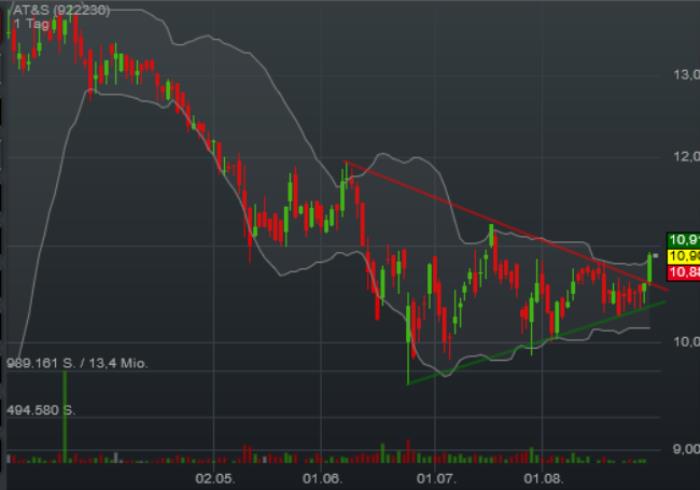Click the green 10,9 price tag
700x490 pixels.
click(x=683, y=240)
